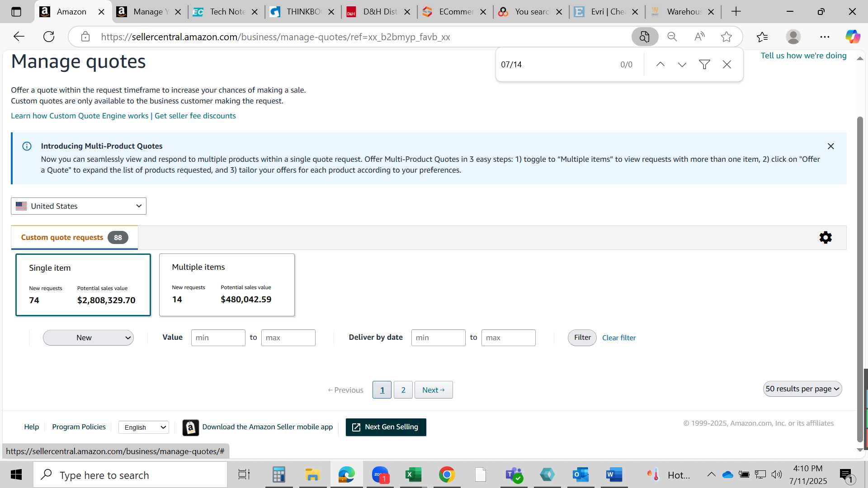Open the notification center icon
Image resolution: width=868 pixels, height=488 pixels.
847,475
